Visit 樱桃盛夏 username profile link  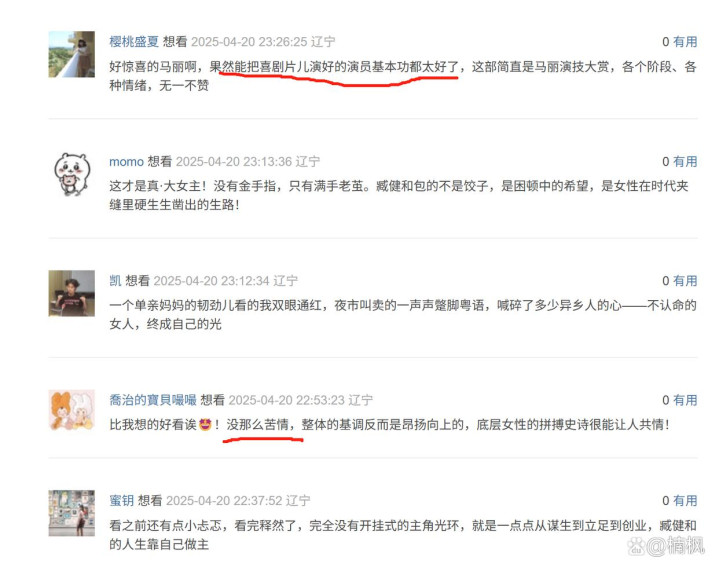coord(134,42)
